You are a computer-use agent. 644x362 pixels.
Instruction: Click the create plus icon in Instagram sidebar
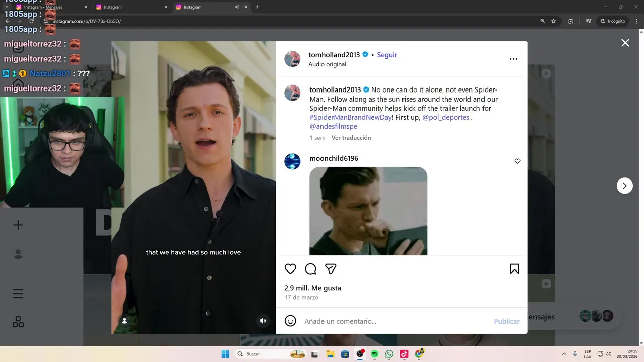(18, 225)
